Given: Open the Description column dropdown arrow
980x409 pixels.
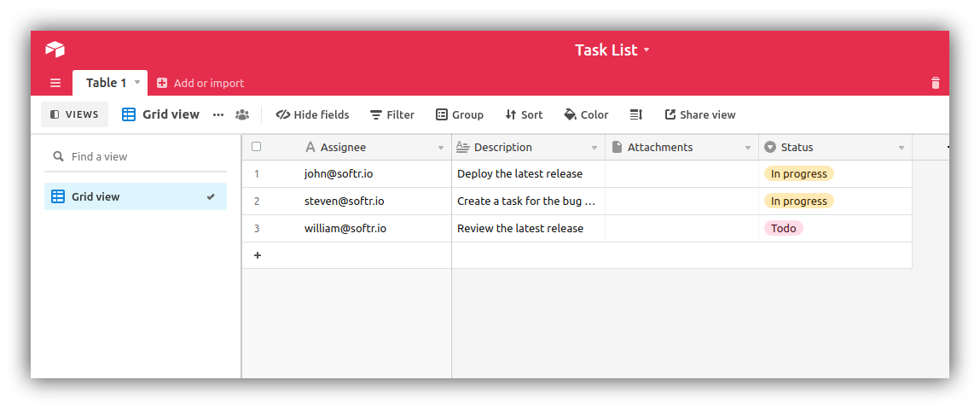Looking at the screenshot, I should [x=594, y=149].
